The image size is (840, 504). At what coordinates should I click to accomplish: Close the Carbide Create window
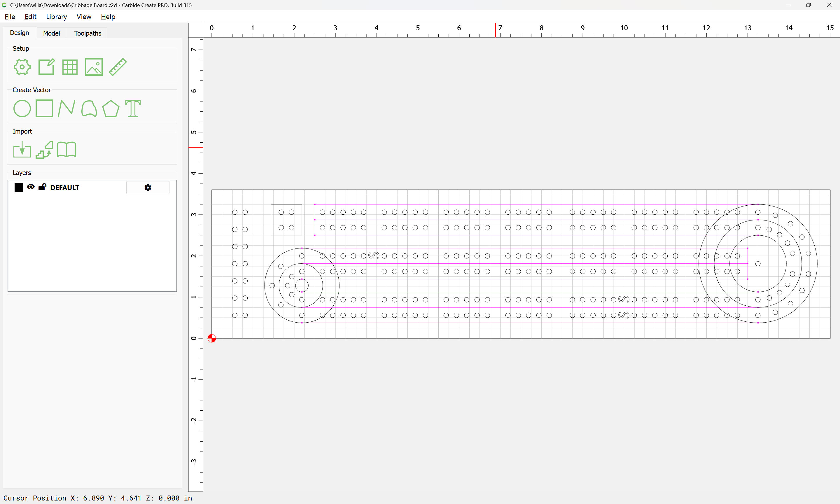click(829, 5)
